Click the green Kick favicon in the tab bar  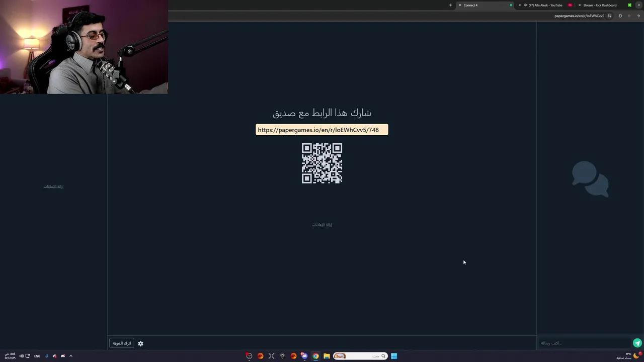click(629, 5)
